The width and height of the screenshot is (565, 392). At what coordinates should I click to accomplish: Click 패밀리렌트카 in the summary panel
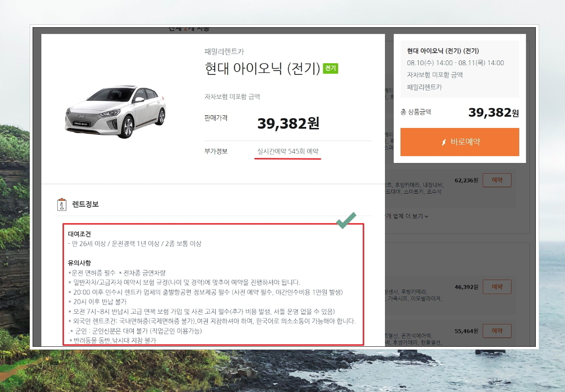(x=424, y=87)
